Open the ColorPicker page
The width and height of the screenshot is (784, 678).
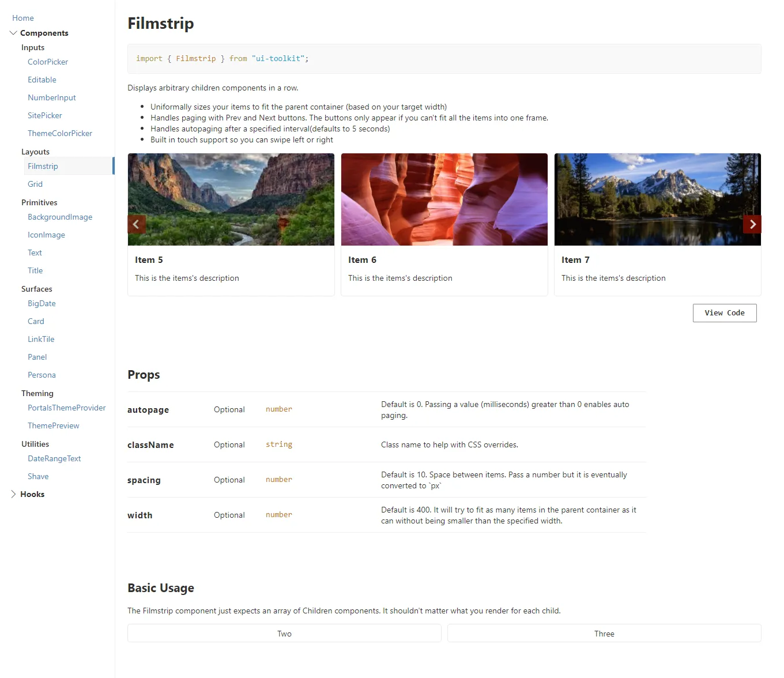48,62
